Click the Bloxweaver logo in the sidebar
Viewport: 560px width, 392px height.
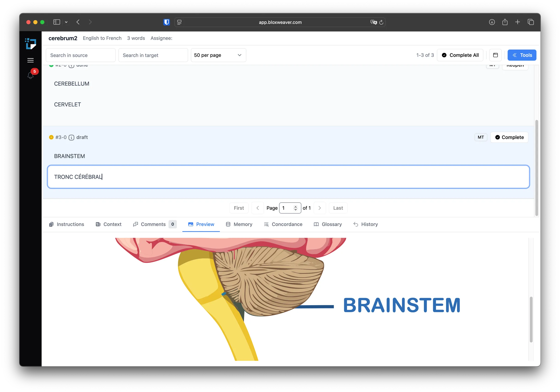(x=30, y=44)
